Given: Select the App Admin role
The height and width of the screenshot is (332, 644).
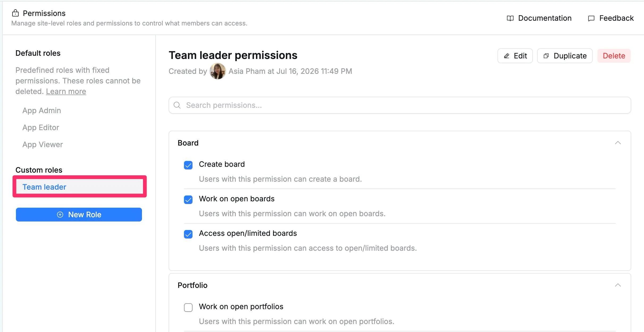Looking at the screenshot, I should coord(42,110).
